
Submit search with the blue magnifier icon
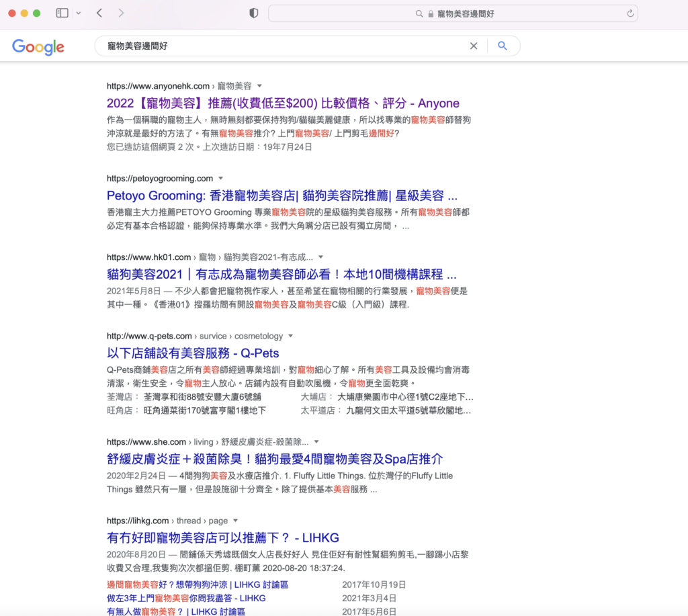pos(503,46)
